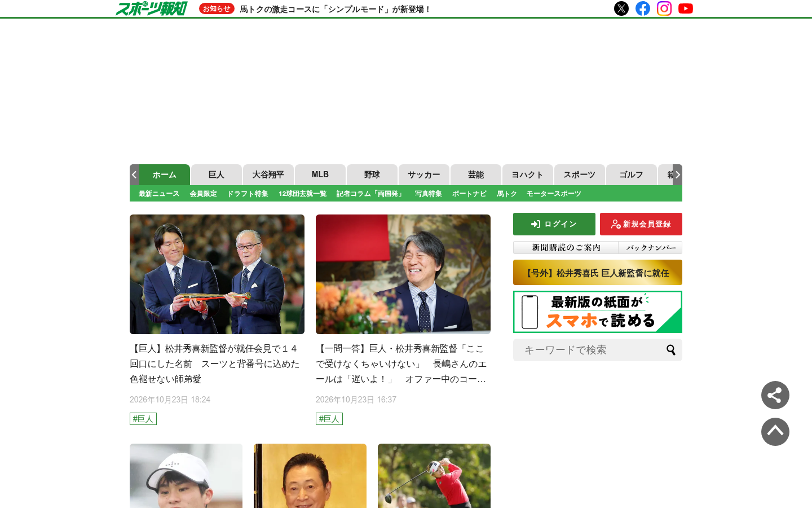Viewport: 812px width, 508px height.
Task: Select the ゴルフ tab
Action: pos(632,175)
